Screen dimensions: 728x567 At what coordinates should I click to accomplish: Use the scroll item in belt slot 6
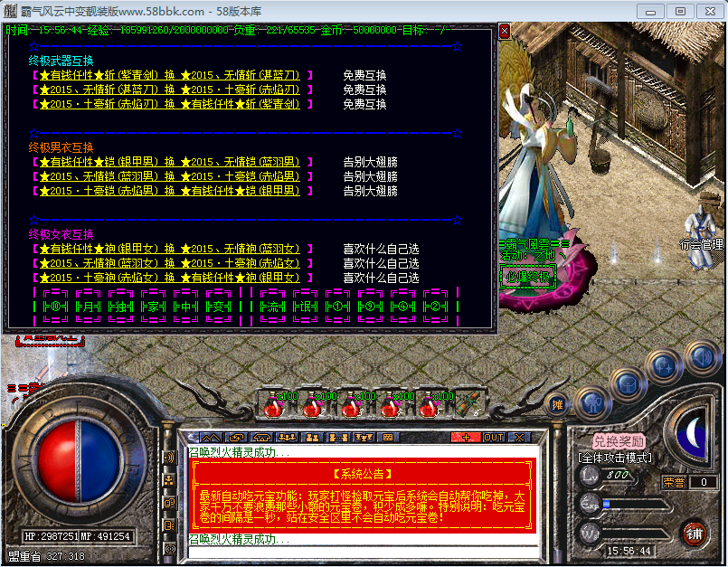(469, 404)
